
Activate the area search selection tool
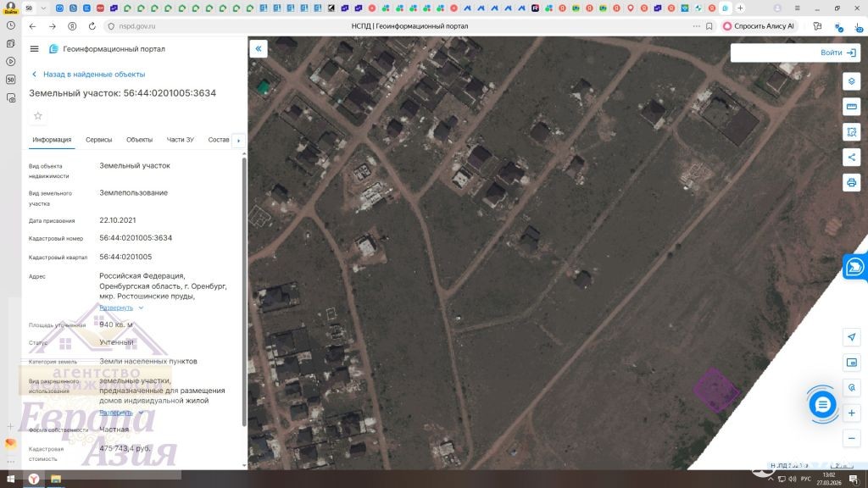pyautogui.click(x=851, y=132)
